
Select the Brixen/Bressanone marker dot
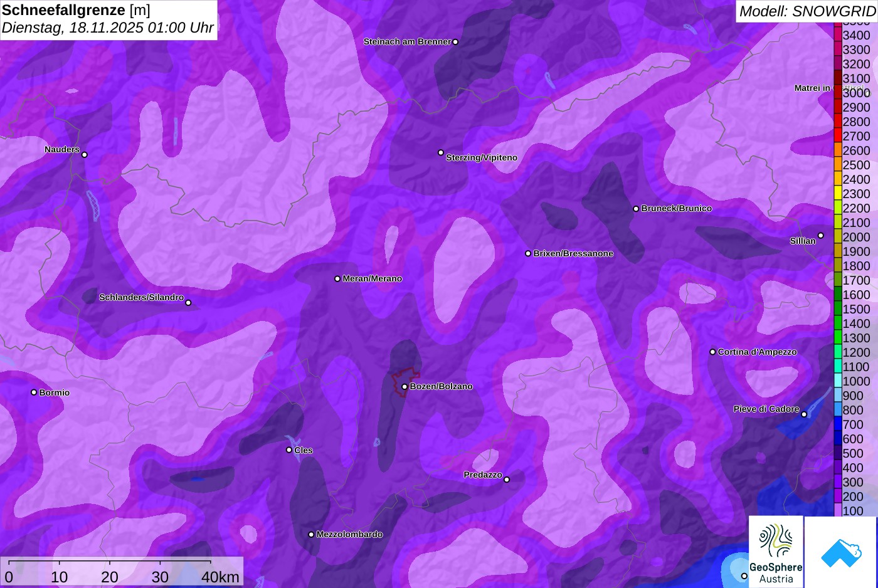(x=528, y=254)
